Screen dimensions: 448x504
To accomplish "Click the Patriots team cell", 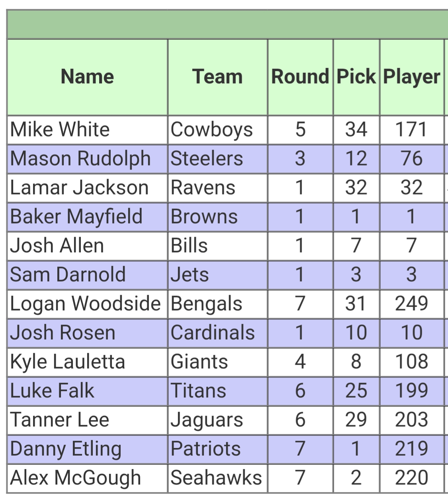I will tap(205, 449).
